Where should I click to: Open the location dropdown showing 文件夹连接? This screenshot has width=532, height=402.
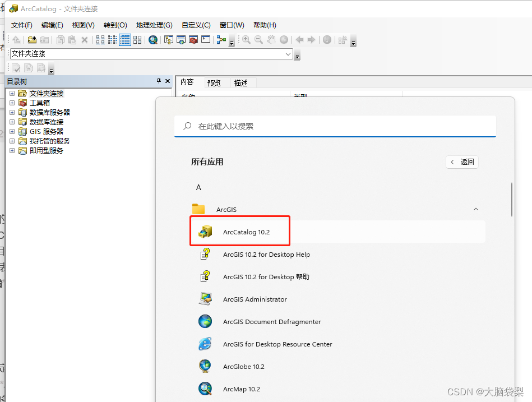(288, 54)
